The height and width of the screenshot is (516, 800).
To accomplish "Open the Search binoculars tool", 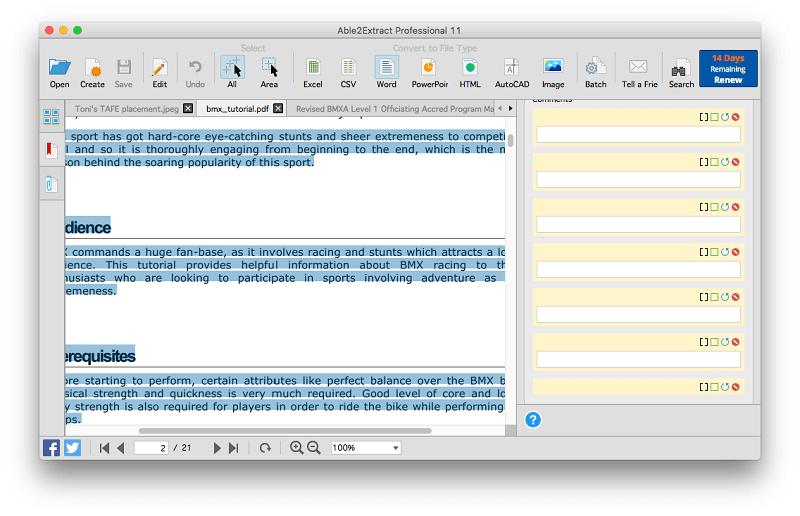I will coord(681,72).
